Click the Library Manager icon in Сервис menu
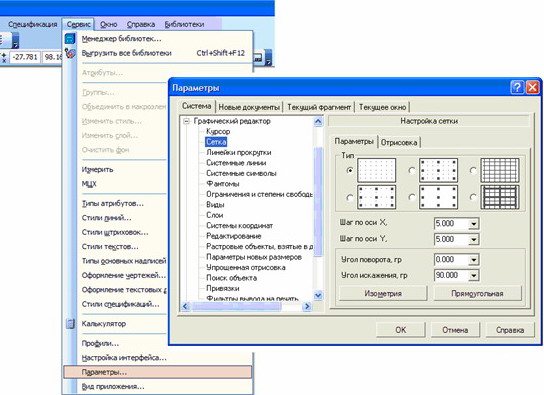 (x=70, y=38)
